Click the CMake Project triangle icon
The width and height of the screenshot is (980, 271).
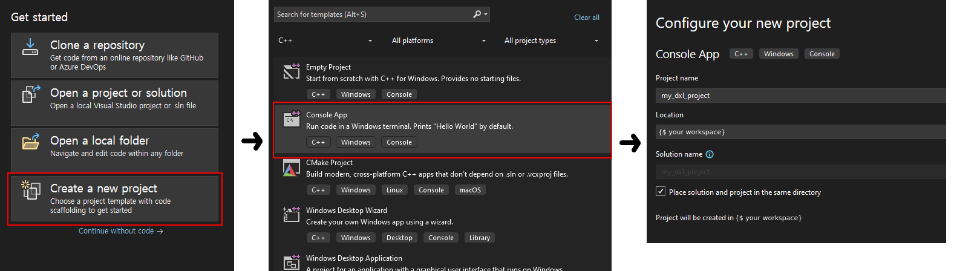(291, 169)
